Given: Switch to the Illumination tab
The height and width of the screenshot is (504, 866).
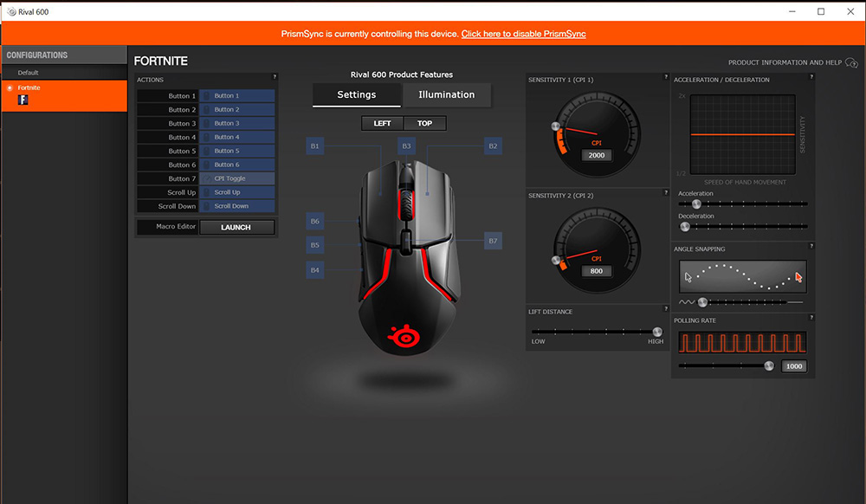Looking at the screenshot, I should click(446, 94).
